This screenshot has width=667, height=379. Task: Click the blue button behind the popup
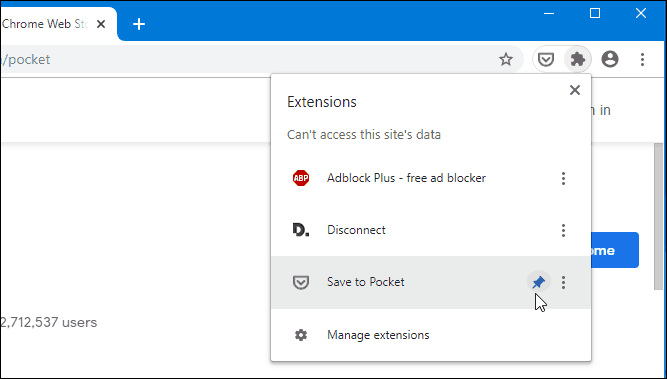pyautogui.click(x=615, y=250)
